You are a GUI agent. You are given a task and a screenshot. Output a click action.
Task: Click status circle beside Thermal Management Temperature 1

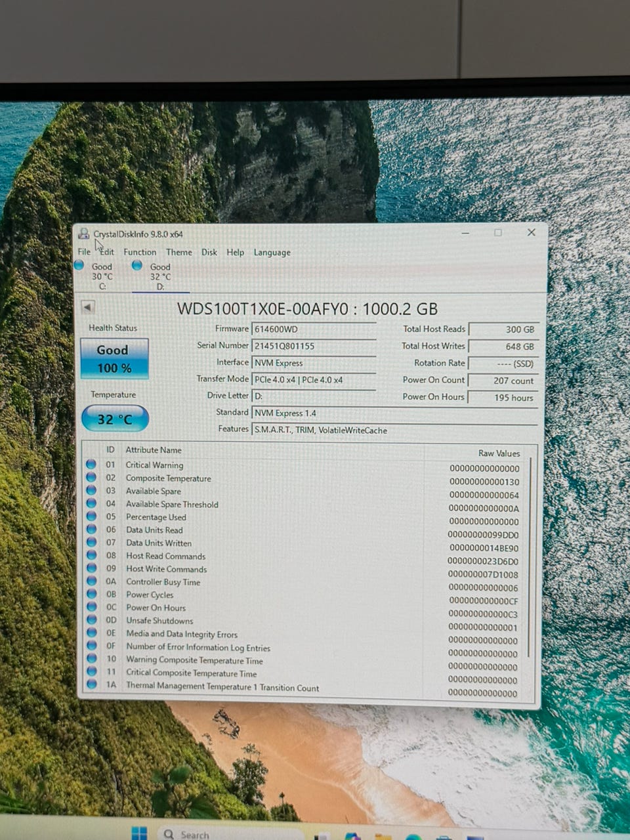91,684
